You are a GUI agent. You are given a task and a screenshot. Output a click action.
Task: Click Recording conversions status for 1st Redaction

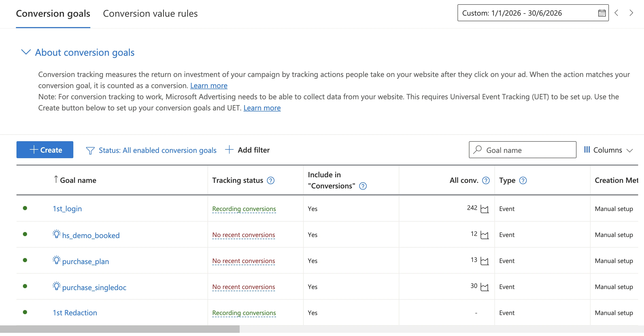(x=244, y=313)
